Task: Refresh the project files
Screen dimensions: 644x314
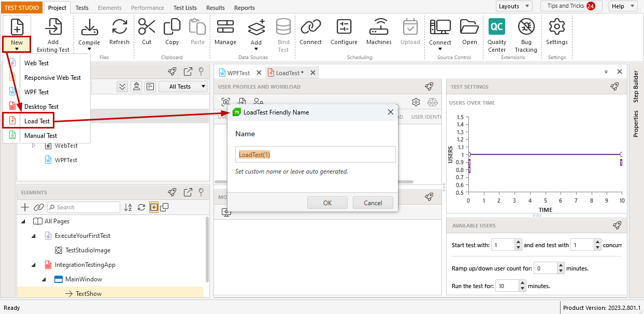Action: pos(119,32)
